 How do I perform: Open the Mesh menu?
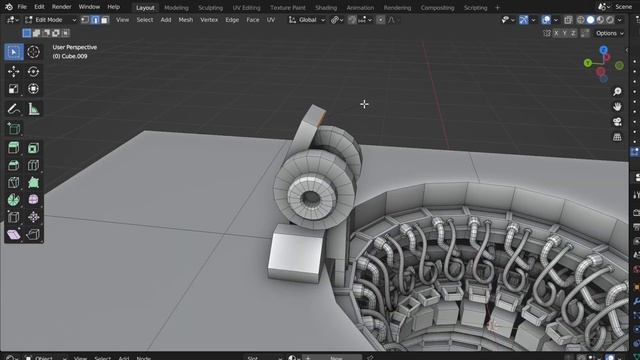[186, 20]
